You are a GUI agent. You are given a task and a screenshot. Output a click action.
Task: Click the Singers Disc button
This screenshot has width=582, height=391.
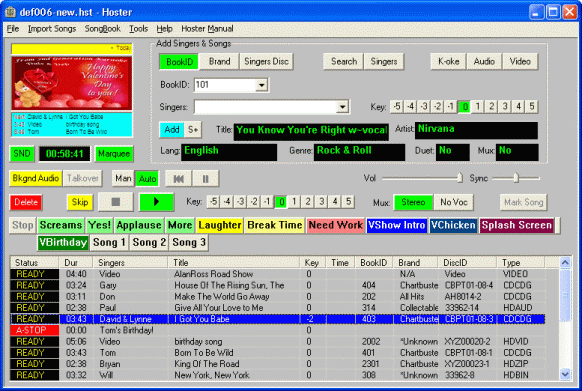[x=267, y=62]
